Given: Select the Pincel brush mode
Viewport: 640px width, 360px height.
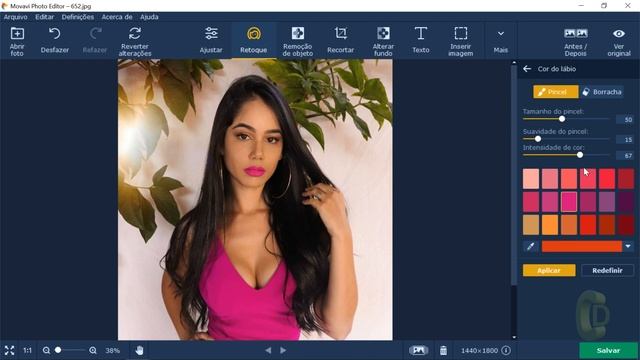Looking at the screenshot, I should (556, 92).
